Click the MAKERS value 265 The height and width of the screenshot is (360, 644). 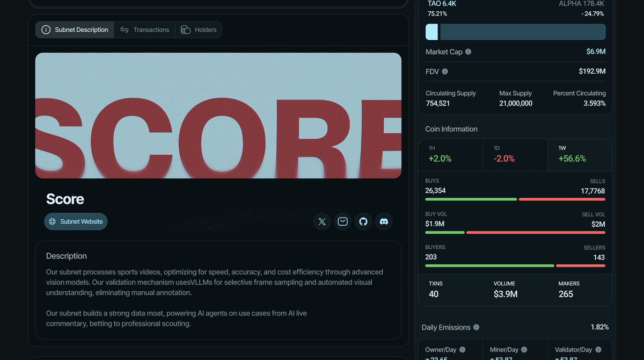pos(566,294)
